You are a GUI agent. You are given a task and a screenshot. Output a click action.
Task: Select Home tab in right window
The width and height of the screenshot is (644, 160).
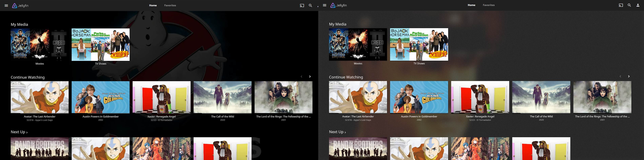click(471, 5)
